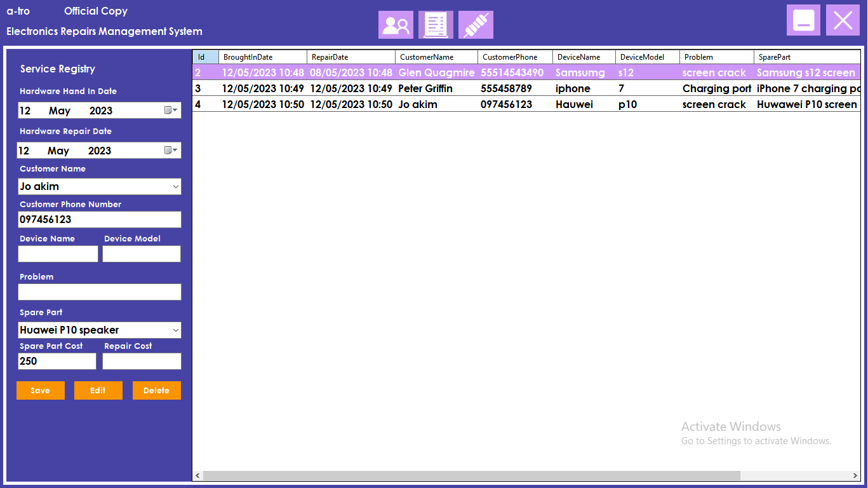Focus the Device Model input field

(142, 254)
